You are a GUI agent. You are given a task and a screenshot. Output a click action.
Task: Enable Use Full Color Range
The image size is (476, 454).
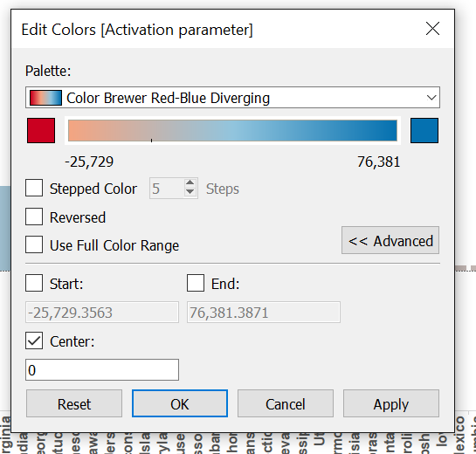[x=34, y=244]
